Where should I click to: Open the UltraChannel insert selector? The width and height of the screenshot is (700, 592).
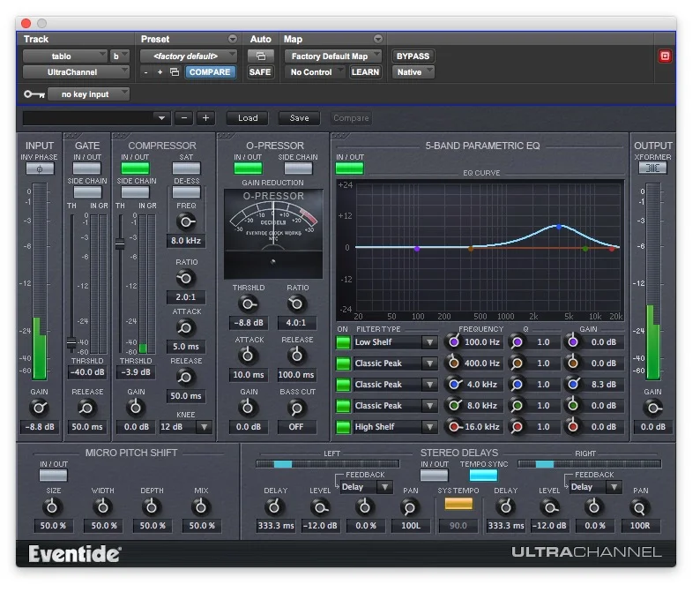click(76, 72)
